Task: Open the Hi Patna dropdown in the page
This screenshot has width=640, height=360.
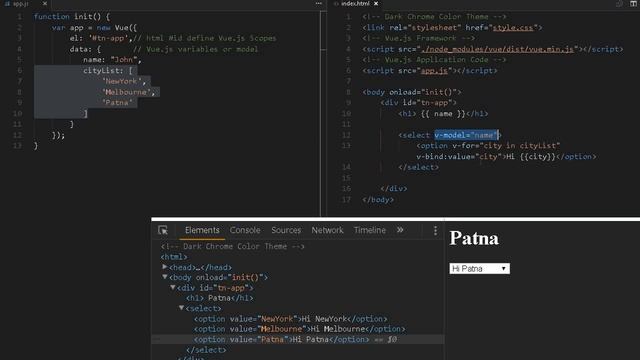Action: [x=480, y=269]
